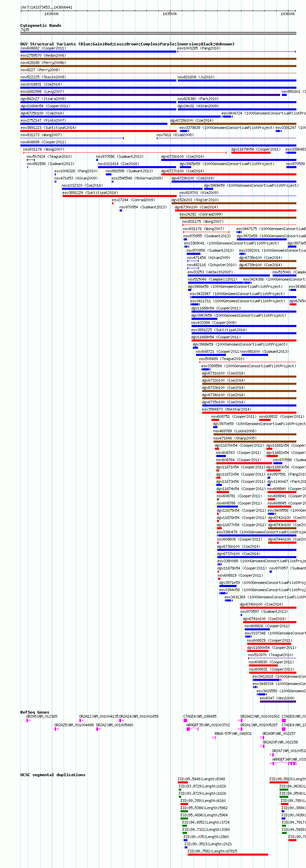Image resolution: width=306 pixels, height=868 pixels.
Task: Open the UCSC segmental duplications track title
Action: tap(53, 775)
